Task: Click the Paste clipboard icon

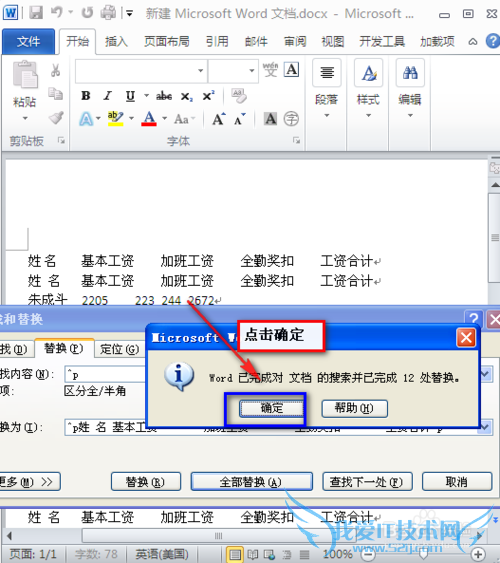Action: click(x=25, y=74)
